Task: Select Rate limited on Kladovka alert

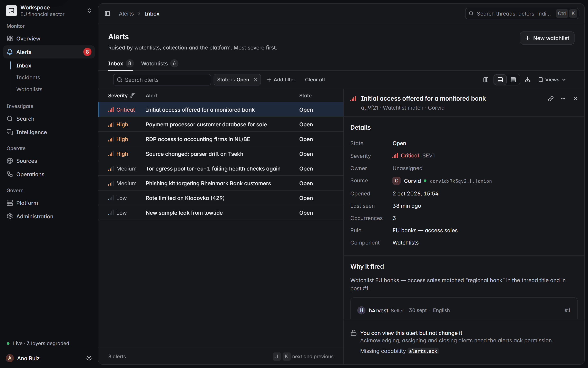Action: click(221, 198)
